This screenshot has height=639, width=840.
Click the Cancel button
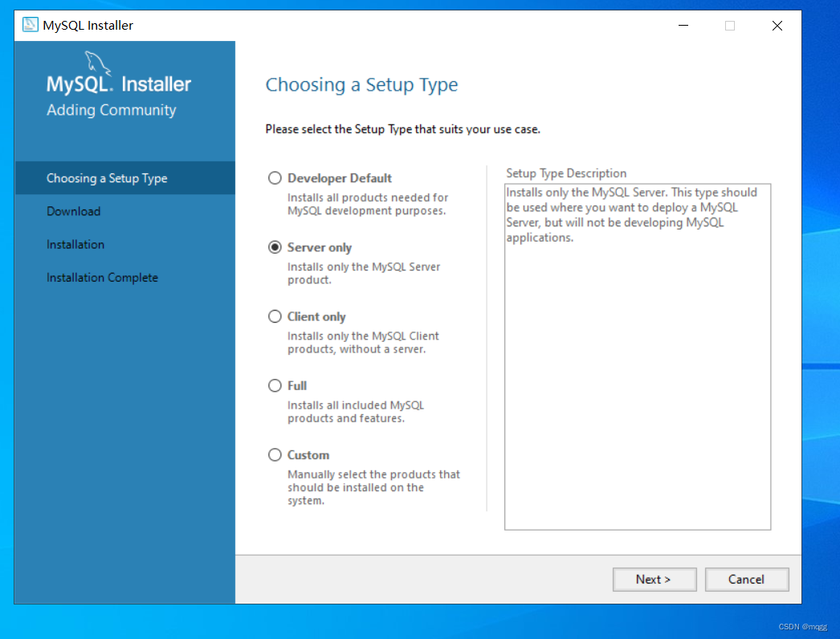tap(746, 579)
